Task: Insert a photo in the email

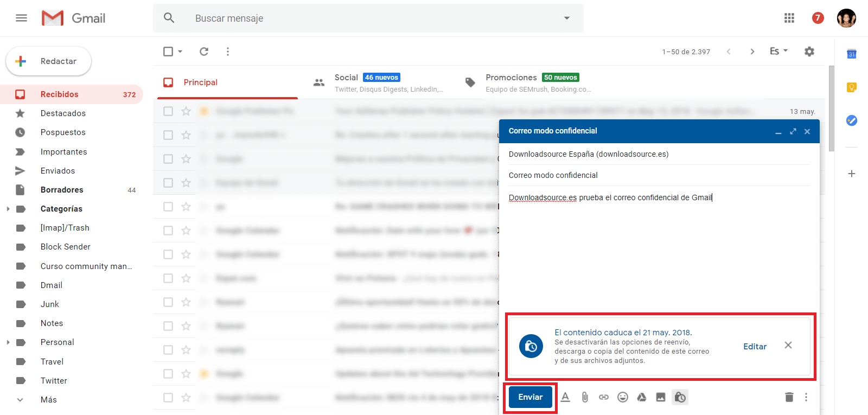Action: (661, 397)
